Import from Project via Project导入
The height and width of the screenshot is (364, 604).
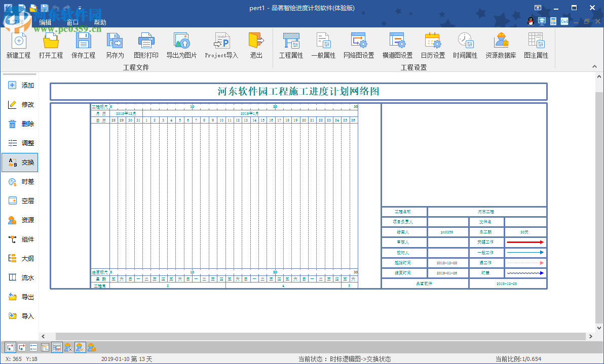pos(221,46)
